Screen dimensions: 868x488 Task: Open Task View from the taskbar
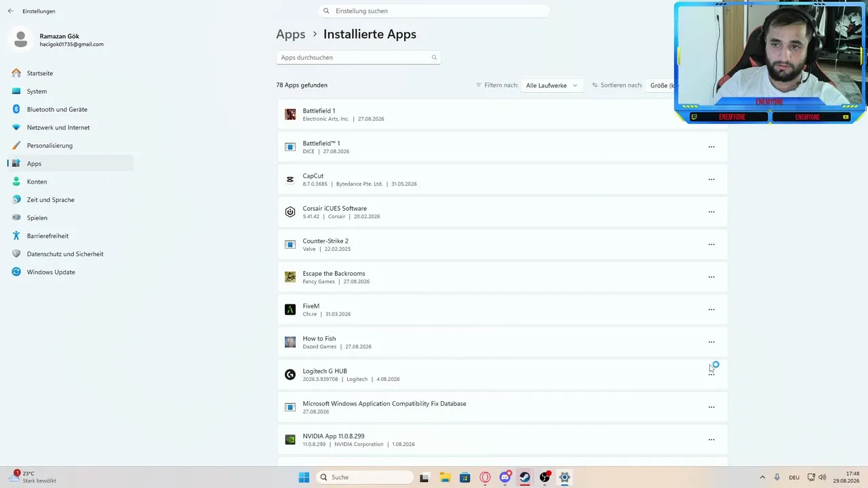[425, 477]
